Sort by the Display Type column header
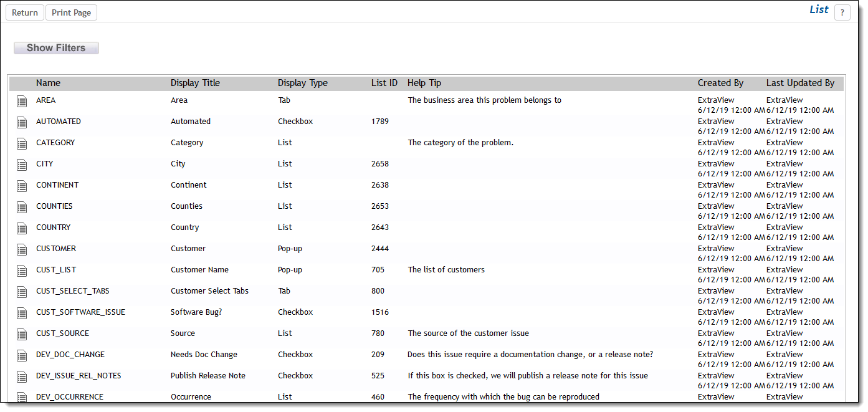The height and width of the screenshot is (412, 868). click(x=303, y=83)
